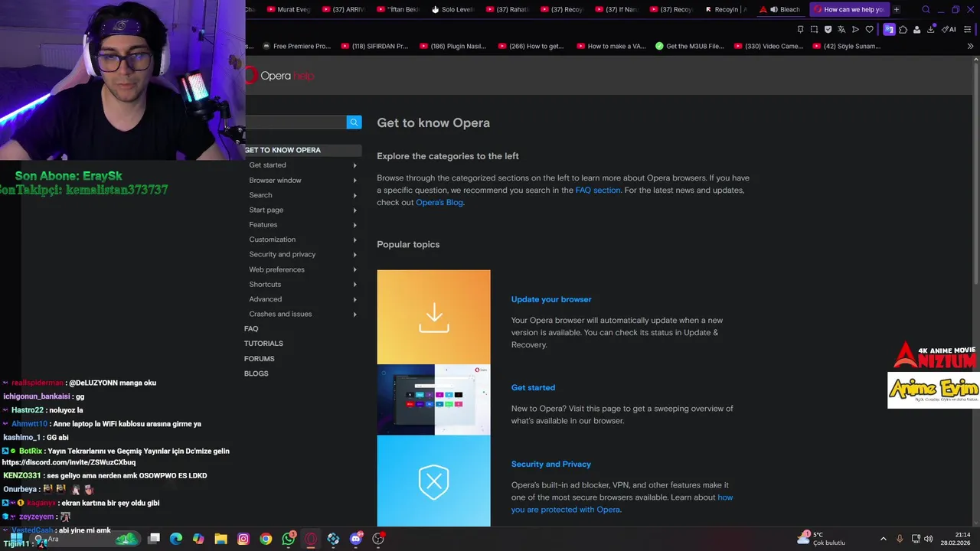This screenshot has width=980, height=551.
Task: Expand the Get started category
Action: pos(302,165)
